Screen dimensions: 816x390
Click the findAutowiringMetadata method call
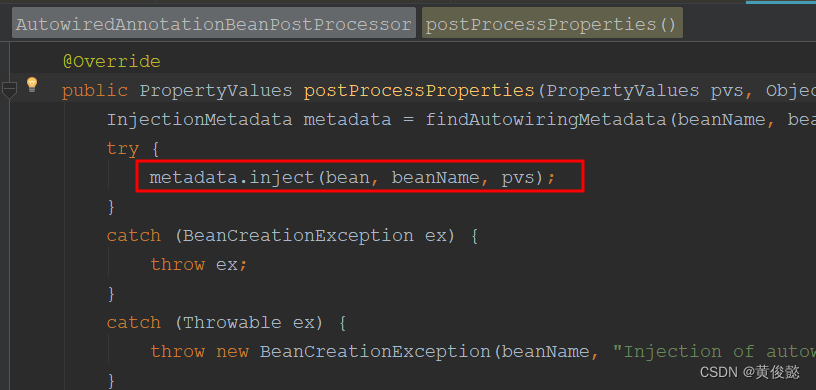[545, 120]
